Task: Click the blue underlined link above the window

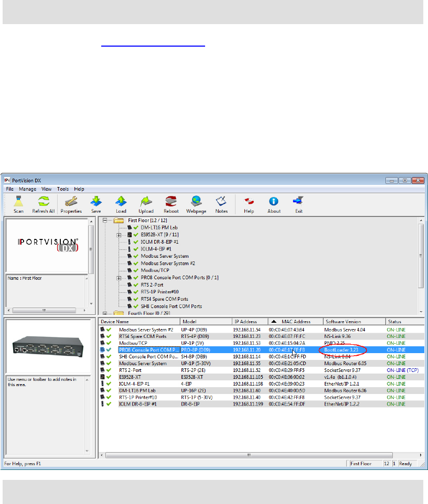Action: (153, 46)
